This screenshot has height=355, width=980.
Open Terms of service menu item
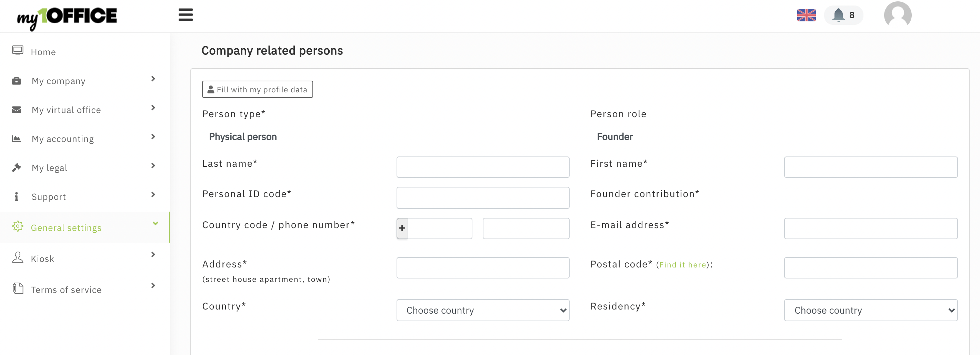(x=66, y=290)
